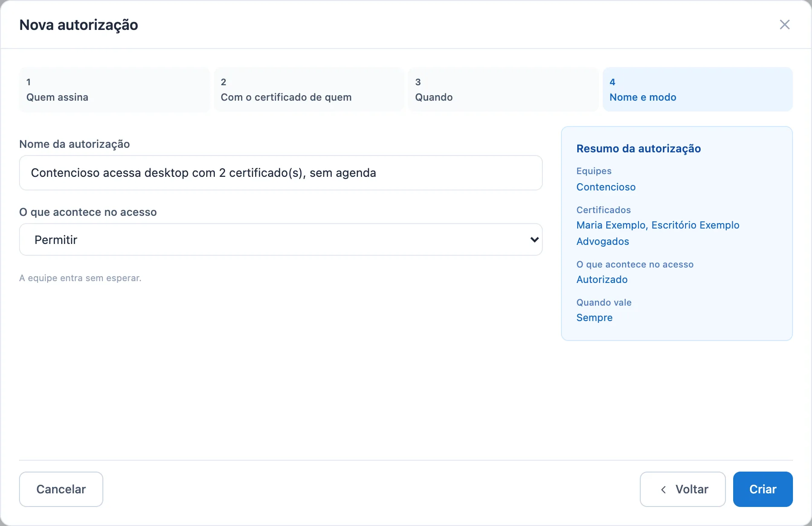The height and width of the screenshot is (526, 812).
Task: Click the Nova autorização dialog title
Action: pos(79,25)
